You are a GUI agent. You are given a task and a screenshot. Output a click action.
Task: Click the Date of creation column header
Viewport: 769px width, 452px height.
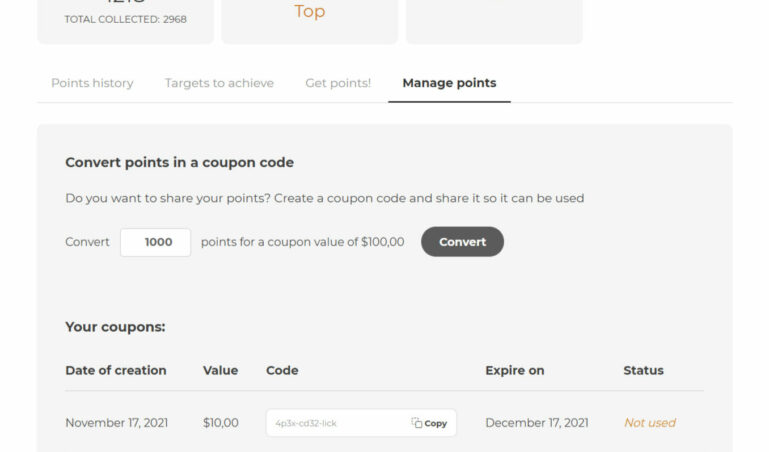point(116,370)
